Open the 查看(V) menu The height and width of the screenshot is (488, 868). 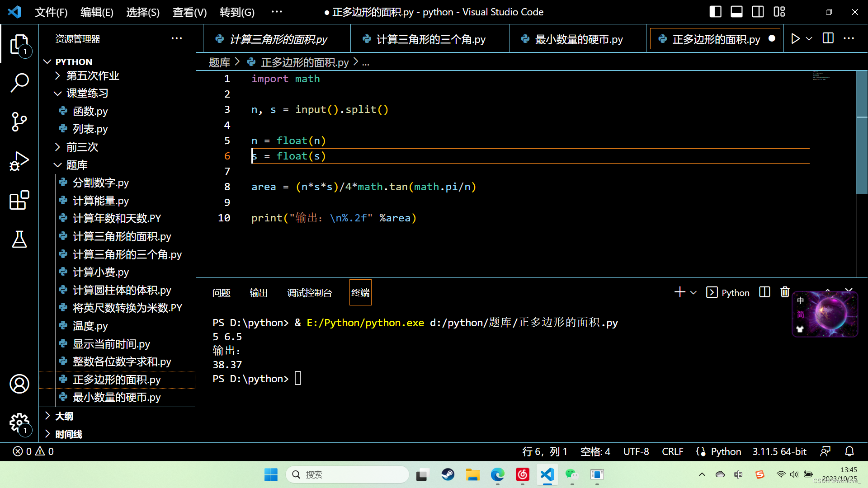(x=189, y=12)
